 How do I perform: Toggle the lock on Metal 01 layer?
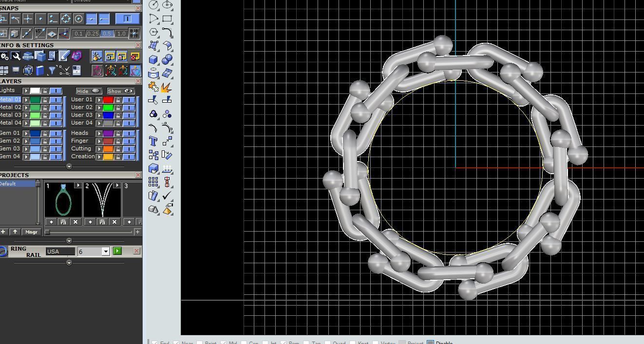click(45, 100)
